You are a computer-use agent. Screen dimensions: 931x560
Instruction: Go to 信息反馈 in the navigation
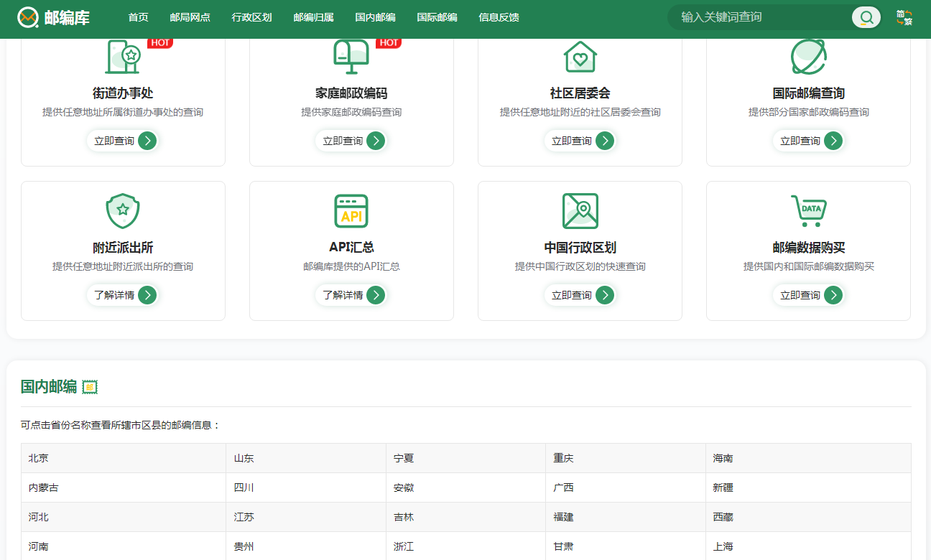click(x=499, y=17)
